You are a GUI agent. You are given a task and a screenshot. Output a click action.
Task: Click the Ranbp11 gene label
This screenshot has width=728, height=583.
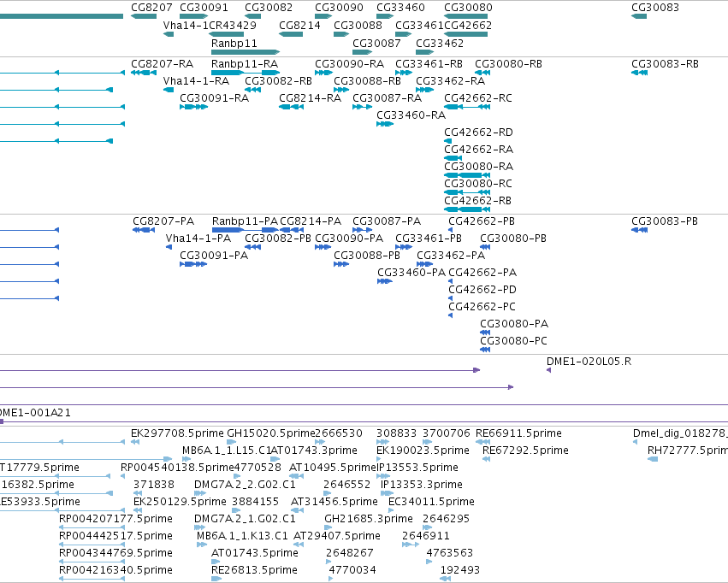click(x=234, y=43)
